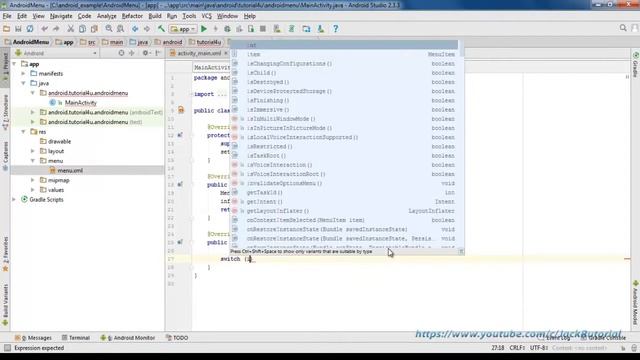640x360 pixels.
Task: Cut selection with scissors icon
Action: point(71,29)
